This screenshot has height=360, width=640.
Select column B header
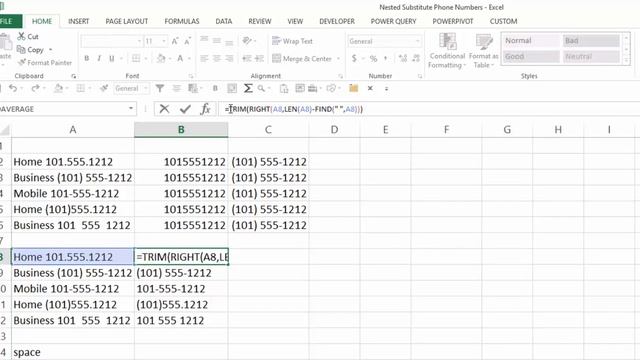(181, 130)
